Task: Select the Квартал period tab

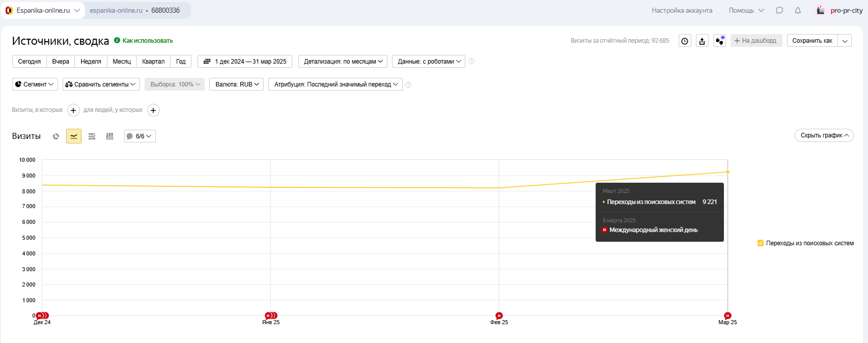Action: [x=153, y=62]
